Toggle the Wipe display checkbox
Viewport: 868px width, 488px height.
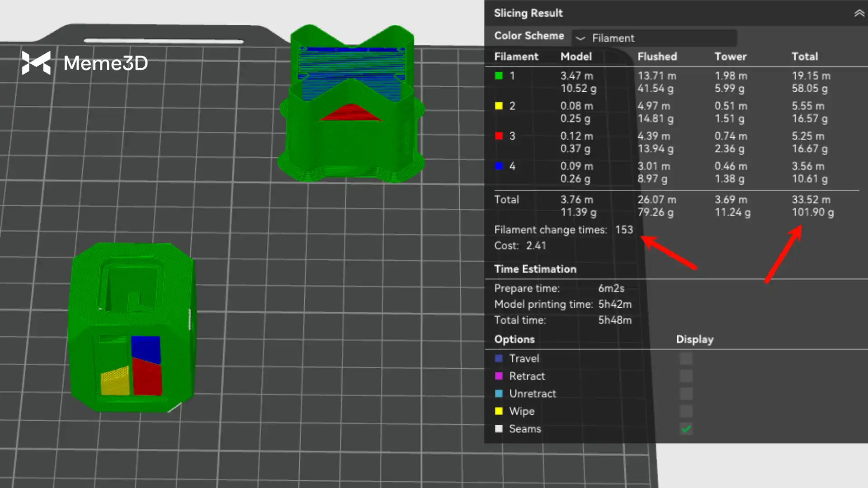(686, 411)
